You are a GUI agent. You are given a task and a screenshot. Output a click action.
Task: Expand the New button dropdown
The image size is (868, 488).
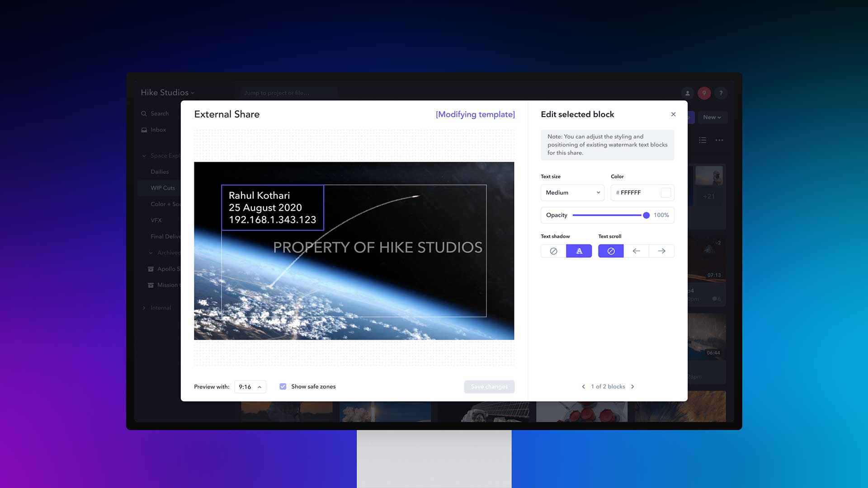point(712,117)
